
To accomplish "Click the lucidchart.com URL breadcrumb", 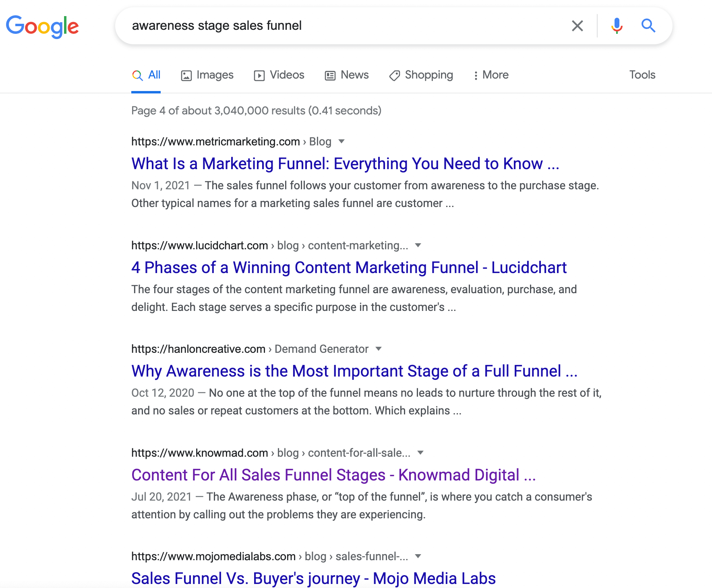I will (270, 246).
